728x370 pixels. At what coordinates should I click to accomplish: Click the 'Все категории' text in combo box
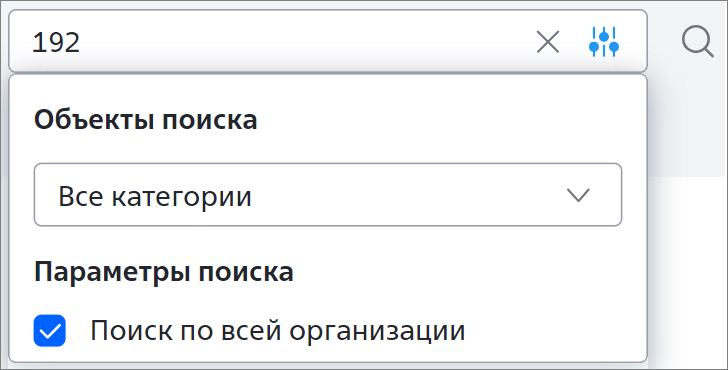(155, 196)
